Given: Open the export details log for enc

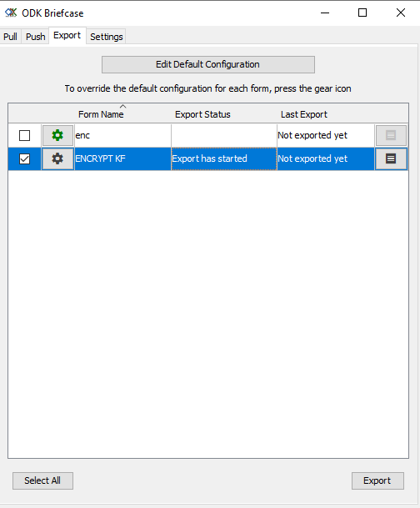Looking at the screenshot, I should coord(391,135).
